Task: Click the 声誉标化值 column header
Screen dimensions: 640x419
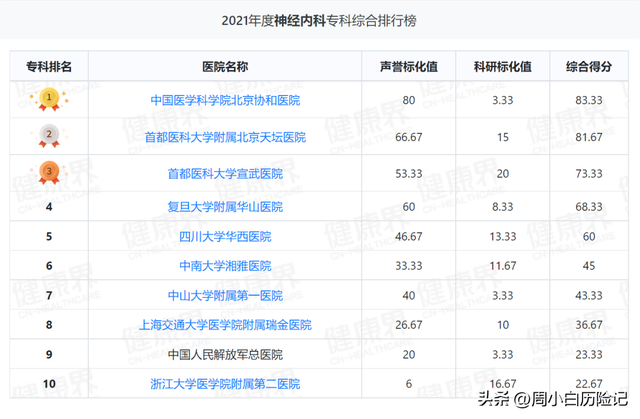Action: click(x=409, y=67)
